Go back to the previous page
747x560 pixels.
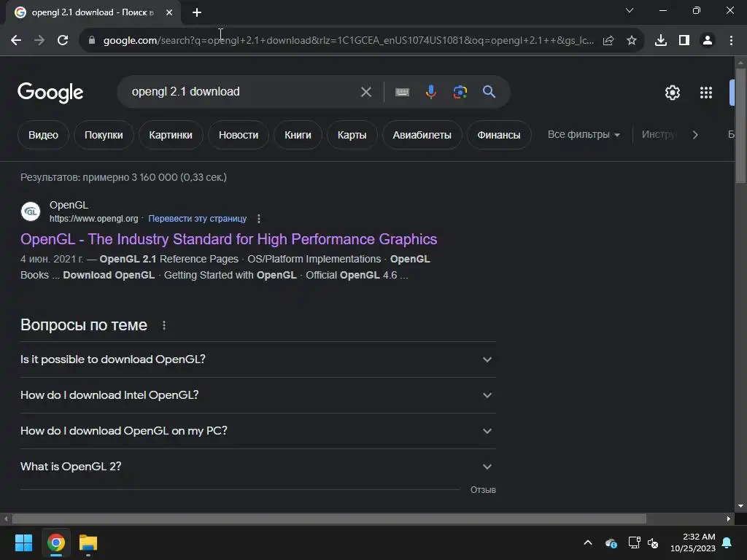[16, 41]
